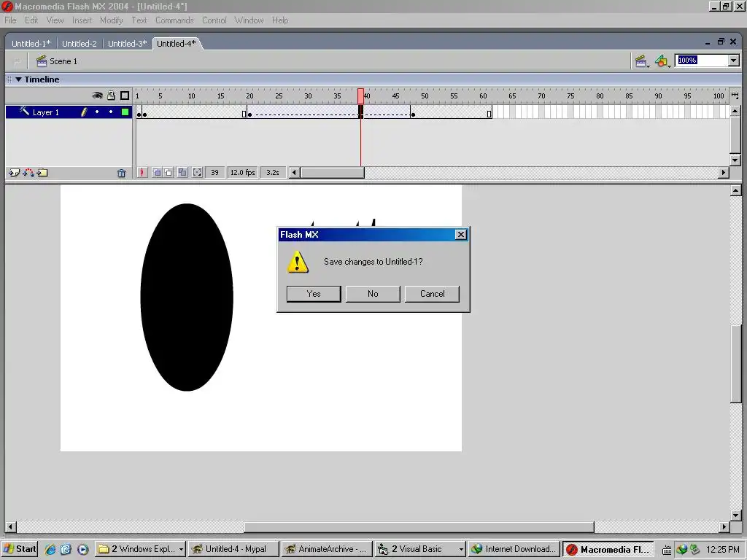
Task: Collapse the Timeline panel triangle
Action: [18, 79]
